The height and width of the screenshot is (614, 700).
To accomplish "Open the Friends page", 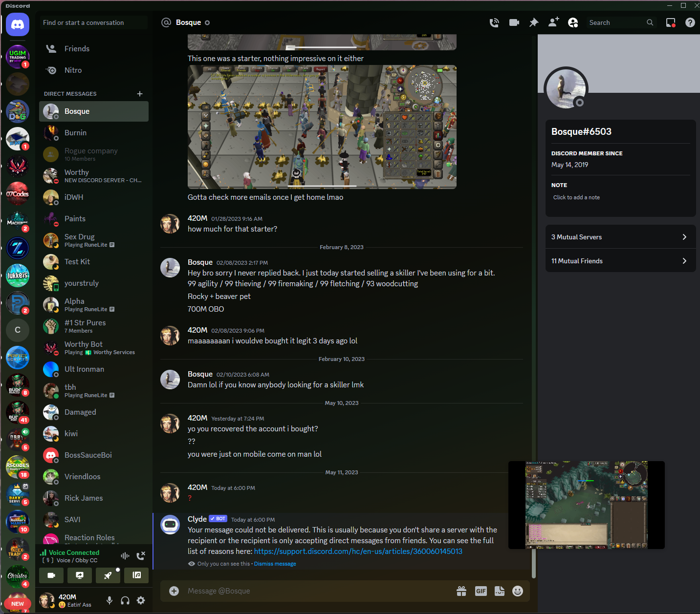I will tap(94, 49).
